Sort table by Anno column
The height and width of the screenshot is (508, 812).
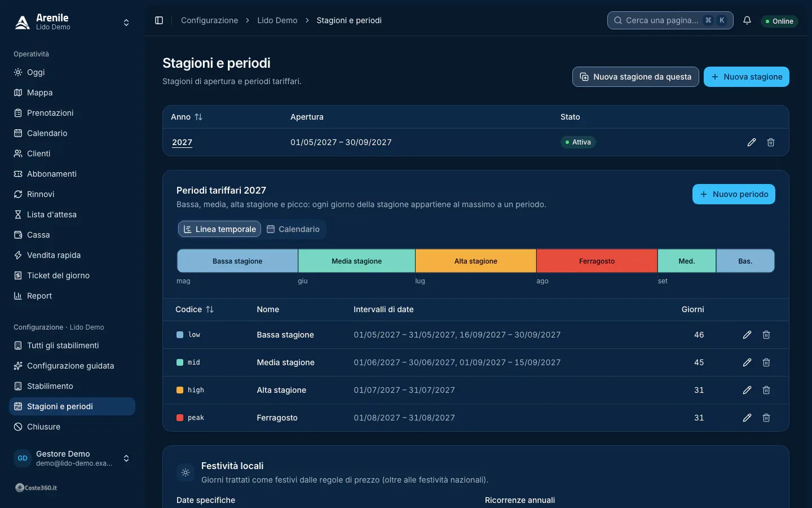click(x=187, y=117)
